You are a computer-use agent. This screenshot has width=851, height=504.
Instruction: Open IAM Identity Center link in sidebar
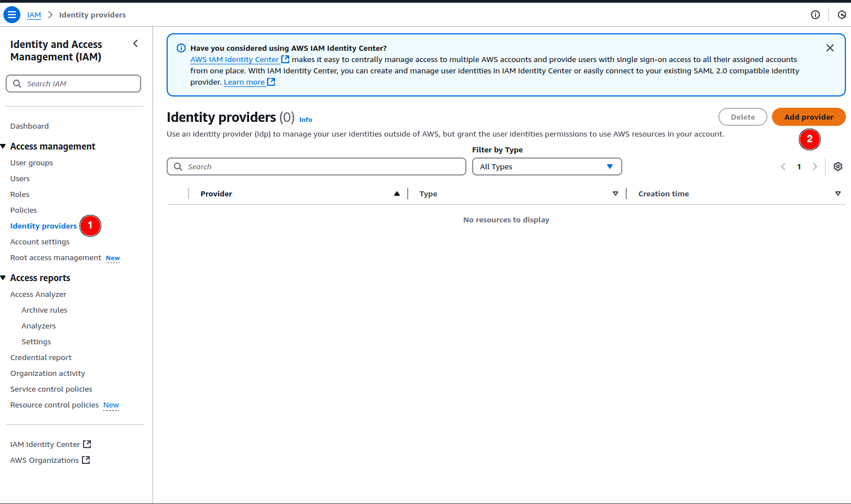click(x=45, y=444)
